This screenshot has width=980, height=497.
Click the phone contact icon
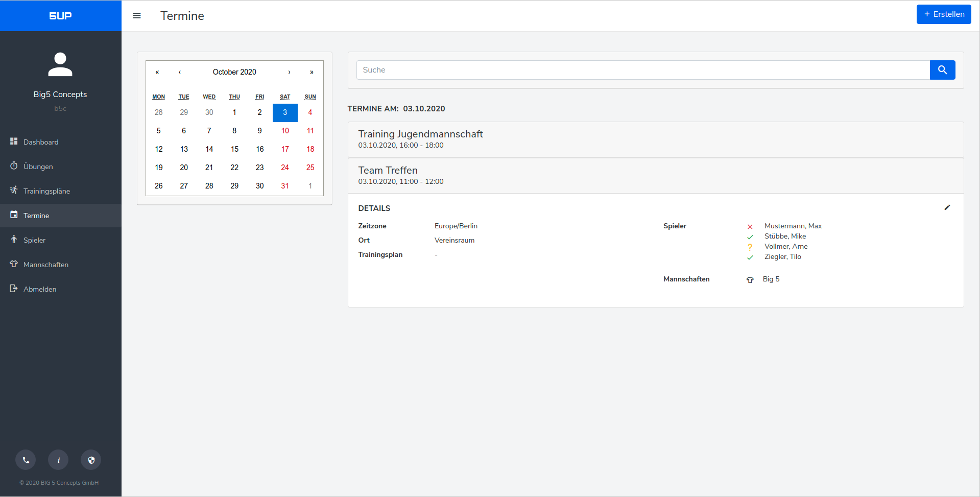tap(26, 460)
